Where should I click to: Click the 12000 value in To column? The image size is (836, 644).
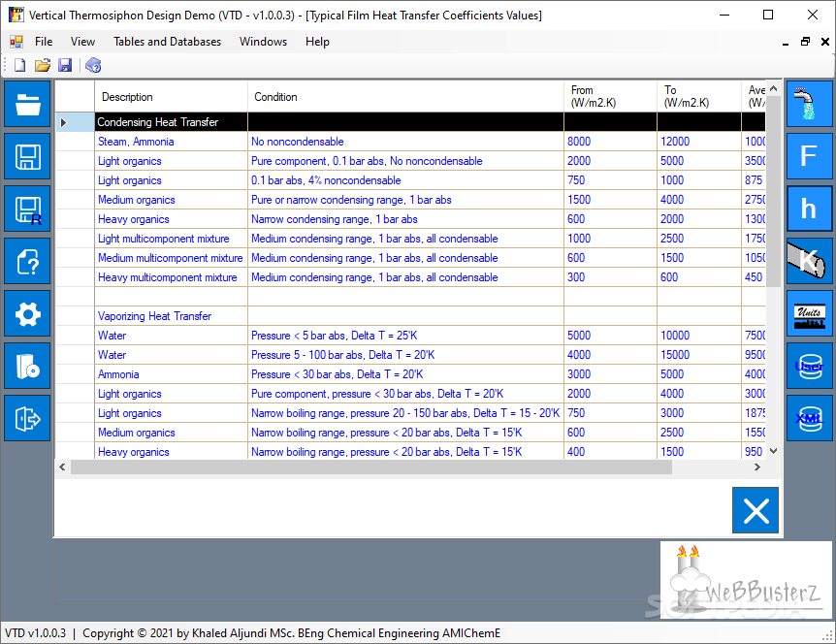pyautogui.click(x=699, y=142)
